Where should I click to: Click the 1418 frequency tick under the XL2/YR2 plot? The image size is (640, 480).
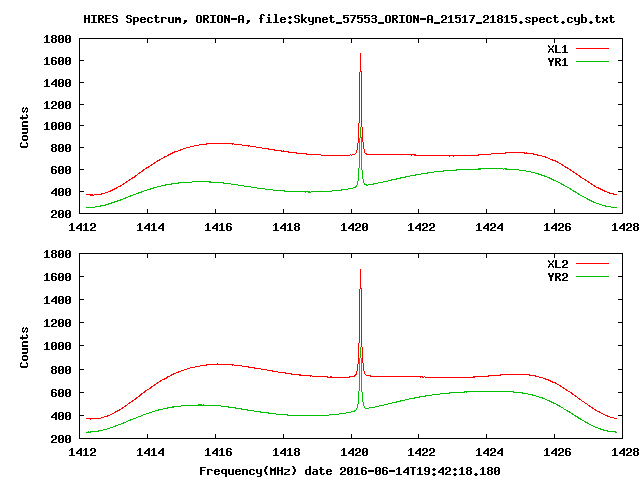(286, 452)
